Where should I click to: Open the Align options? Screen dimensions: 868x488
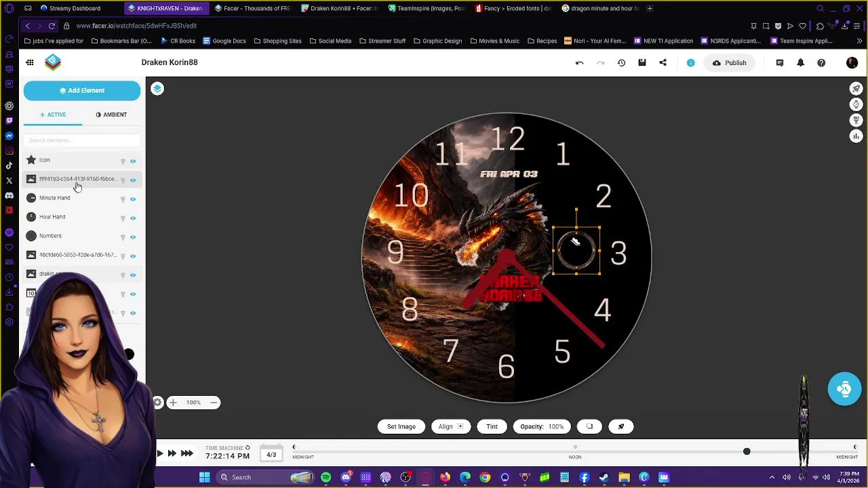coord(451,426)
